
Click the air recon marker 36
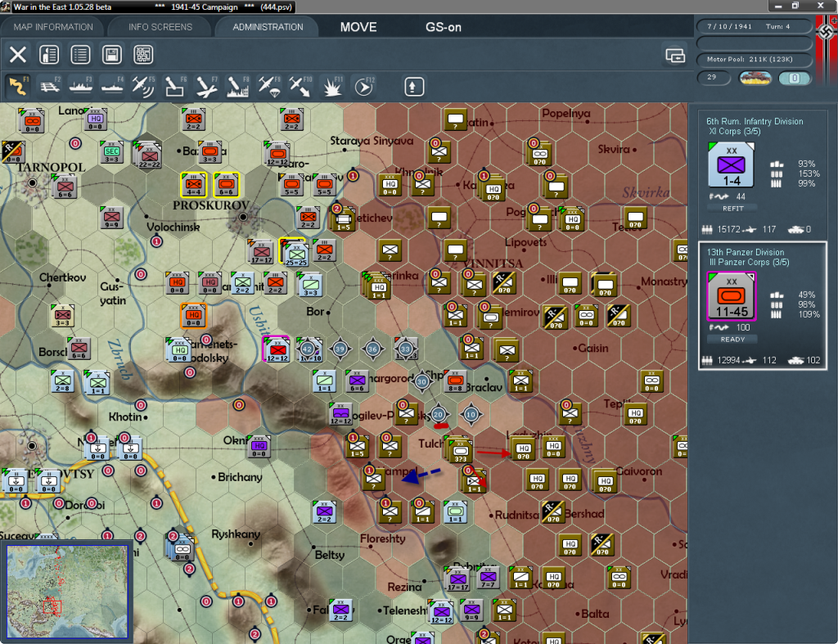click(373, 349)
